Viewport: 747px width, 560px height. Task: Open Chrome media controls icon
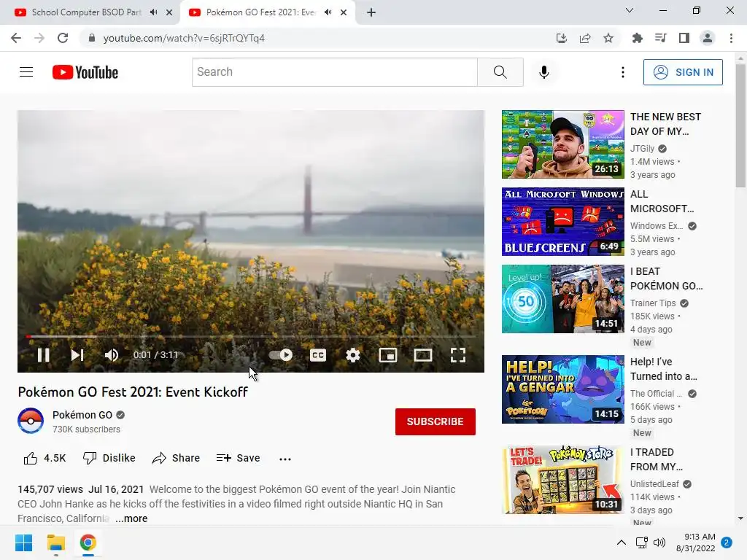click(x=661, y=38)
